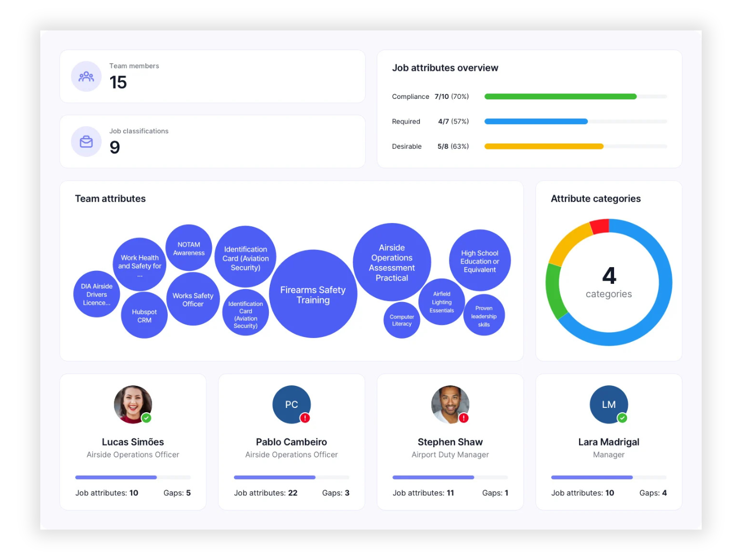Click the LM initials avatar

pos(609,404)
